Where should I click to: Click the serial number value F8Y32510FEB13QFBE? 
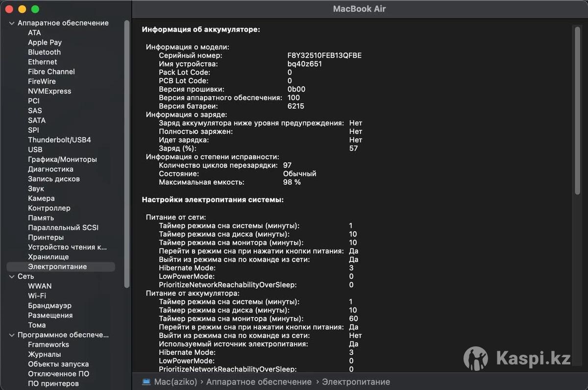(324, 55)
